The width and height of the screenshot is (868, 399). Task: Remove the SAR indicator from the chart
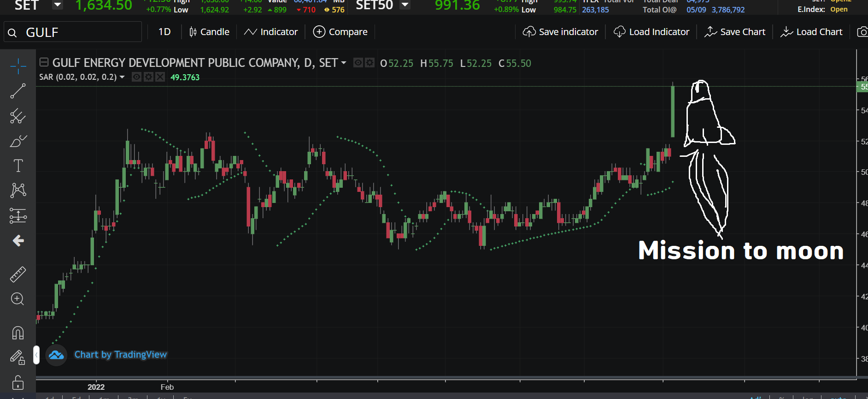160,77
